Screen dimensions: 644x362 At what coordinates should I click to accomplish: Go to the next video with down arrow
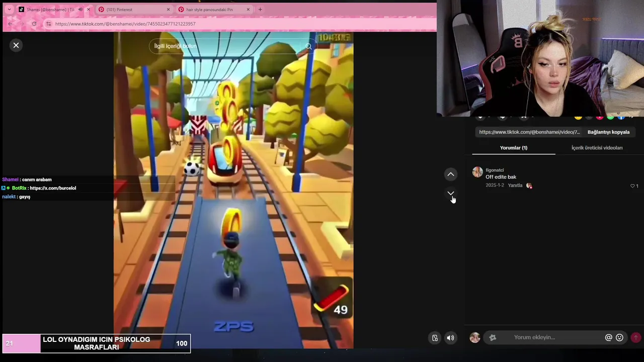click(x=451, y=193)
